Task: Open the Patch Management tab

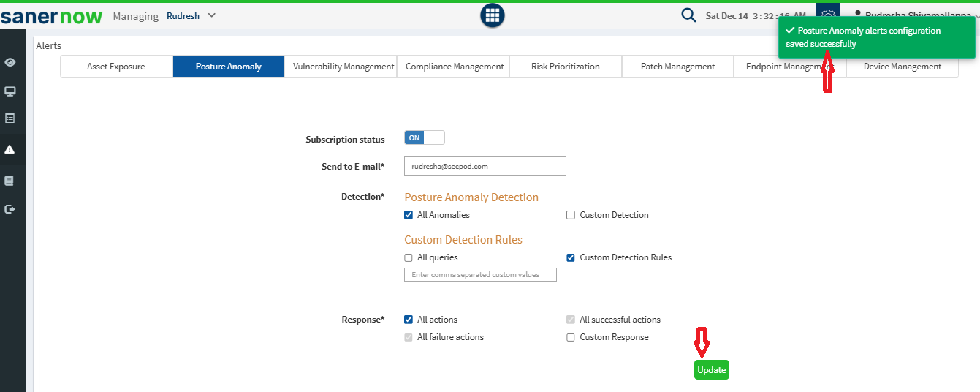Action: tap(677, 67)
